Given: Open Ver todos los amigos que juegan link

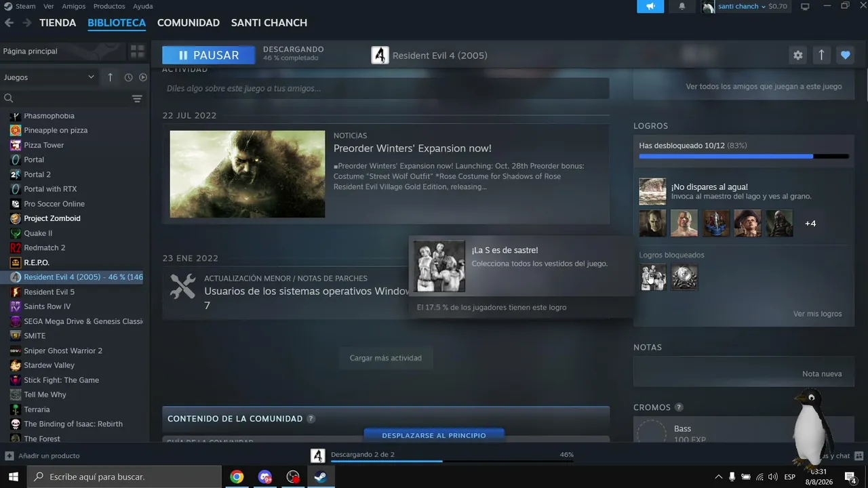Looking at the screenshot, I should tap(764, 86).
